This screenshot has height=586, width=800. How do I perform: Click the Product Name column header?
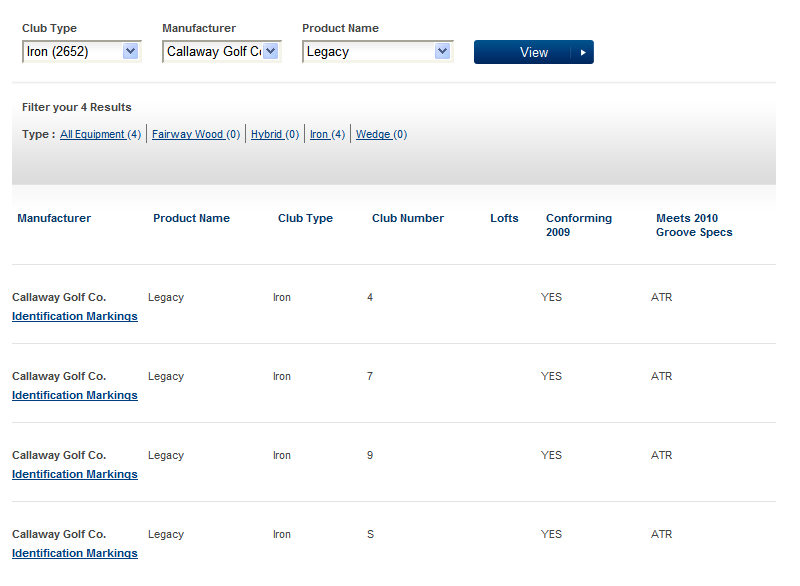pyautogui.click(x=191, y=218)
